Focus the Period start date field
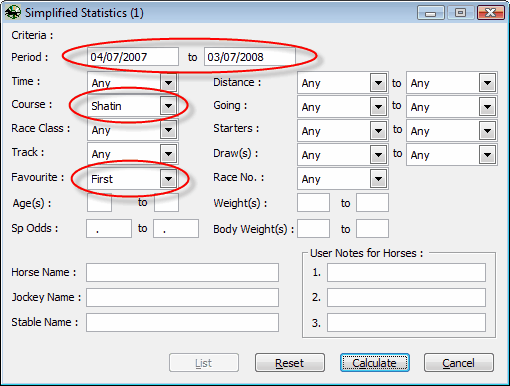This screenshot has width=510, height=386. 133,57
